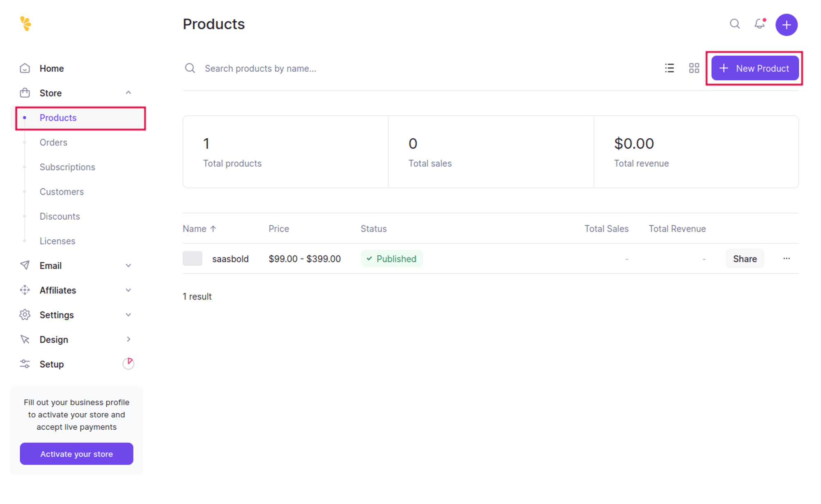The width and height of the screenshot is (821, 504).
Task: Open notifications via the bell icon
Action: [x=759, y=24]
